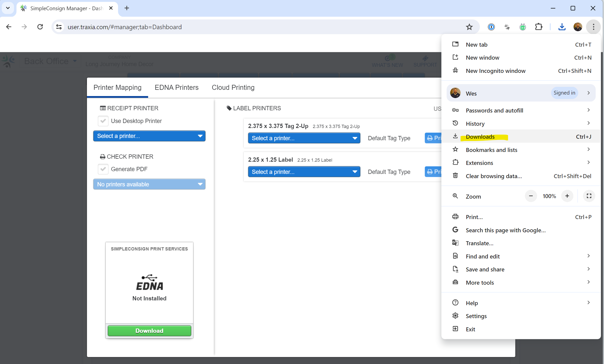Click the green Download button for EDNA
This screenshot has height=364, width=604.
pos(149,331)
